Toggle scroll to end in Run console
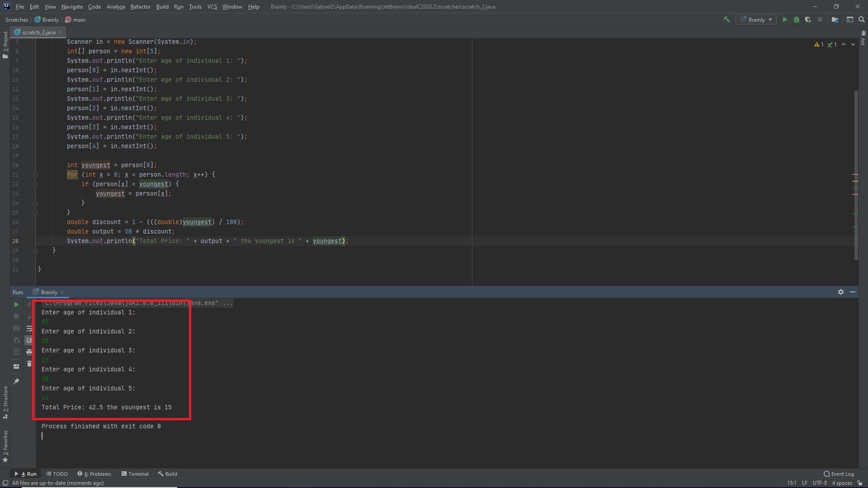 (29, 340)
